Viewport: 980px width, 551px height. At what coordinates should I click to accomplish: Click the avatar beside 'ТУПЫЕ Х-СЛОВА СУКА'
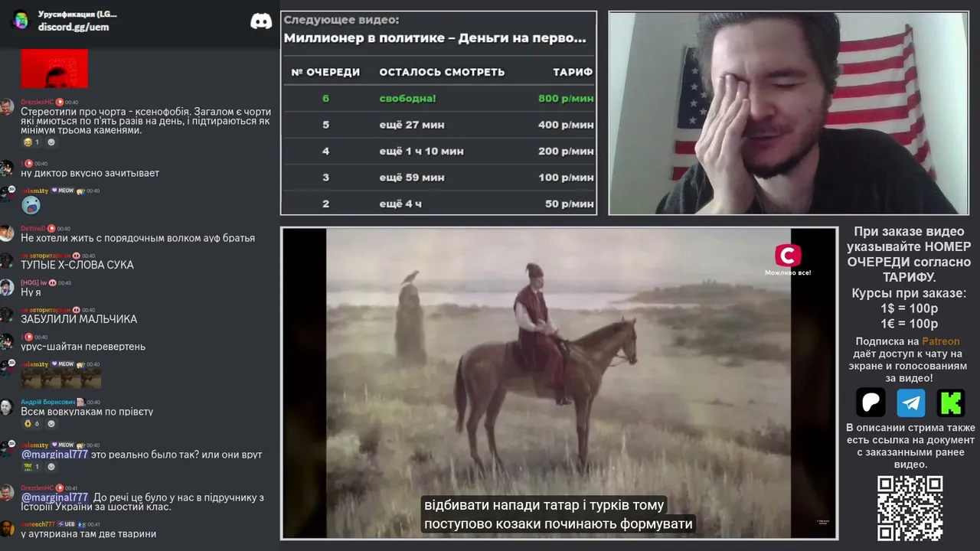[x=7, y=260]
